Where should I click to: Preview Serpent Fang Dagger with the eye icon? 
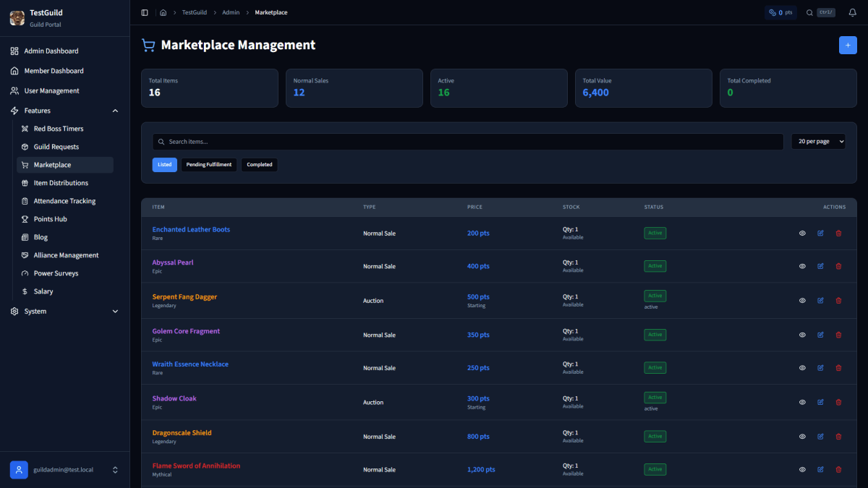802,300
